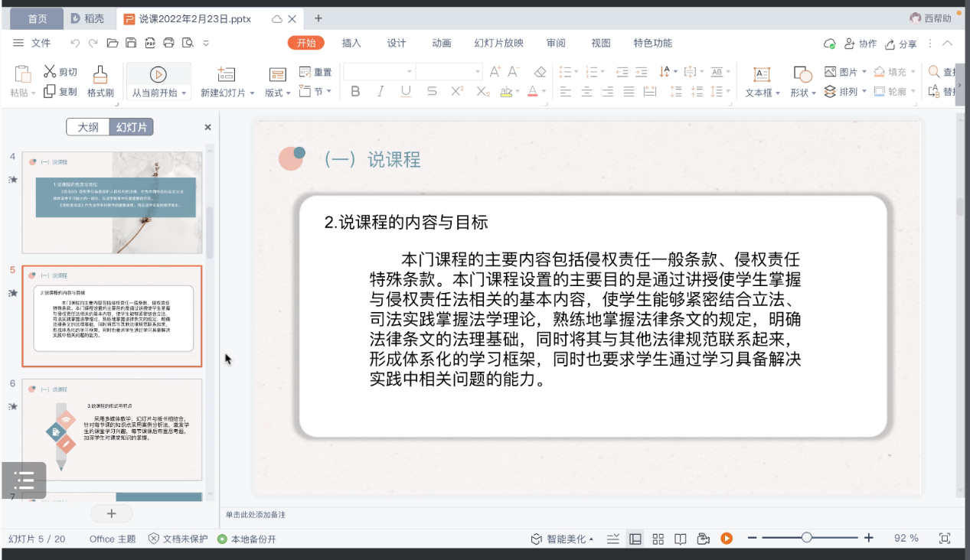Image resolution: width=970 pixels, height=560 pixels.
Task: Open slide sorter view from status bar
Action: coord(658,539)
